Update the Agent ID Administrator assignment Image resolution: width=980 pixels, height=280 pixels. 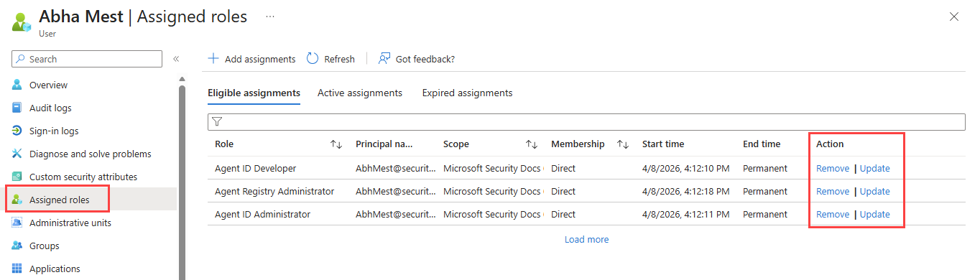(874, 215)
